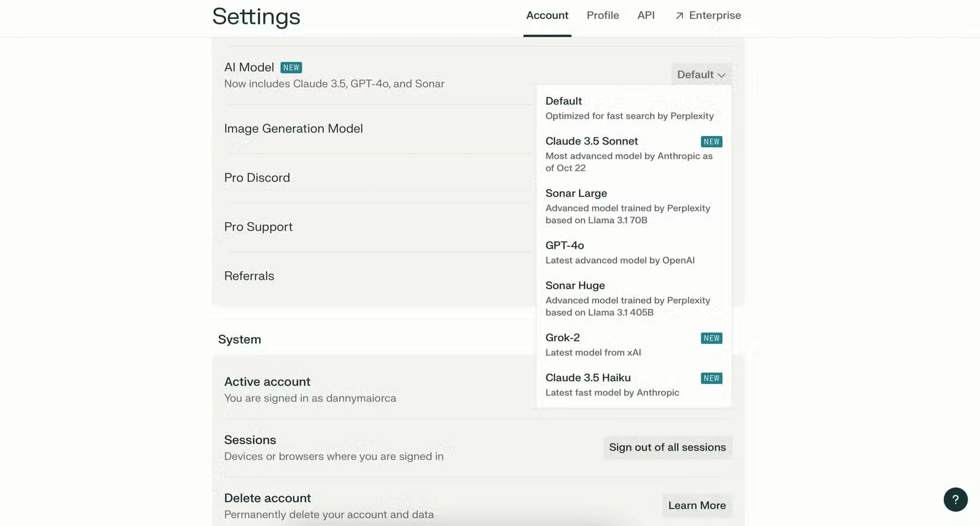
Task: Select the Default model option
Action: [x=629, y=108]
